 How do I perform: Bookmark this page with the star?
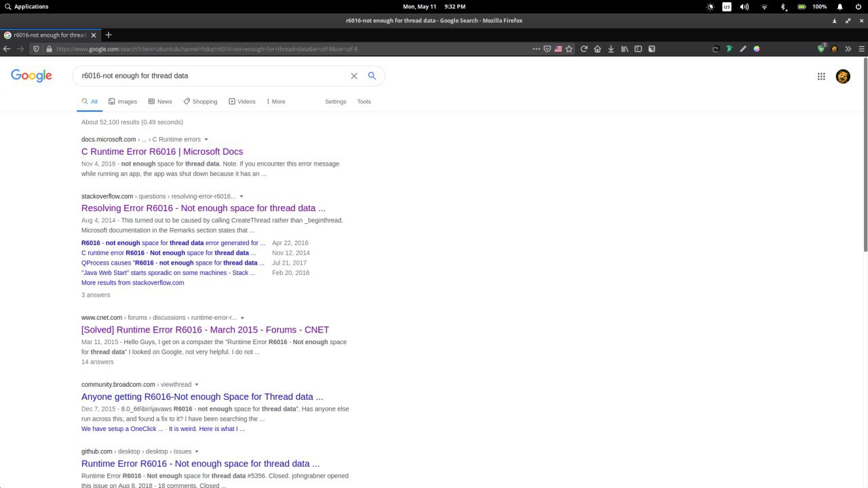(x=569, y=49)
